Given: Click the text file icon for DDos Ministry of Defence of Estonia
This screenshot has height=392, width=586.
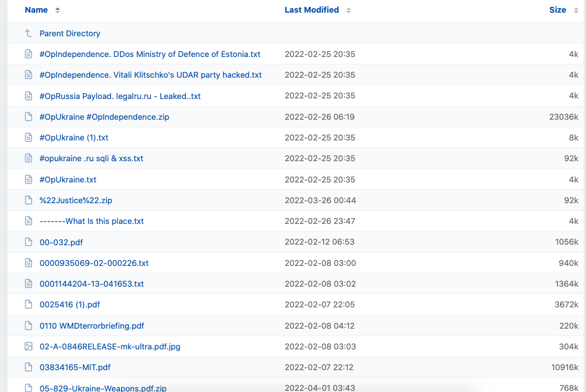Looking at the screenshot, I should point(28,54).
